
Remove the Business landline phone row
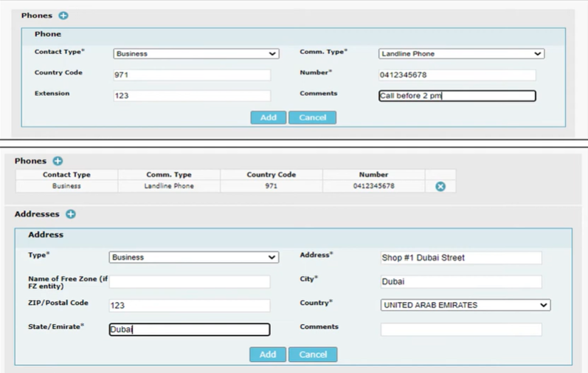click(440, 186)
